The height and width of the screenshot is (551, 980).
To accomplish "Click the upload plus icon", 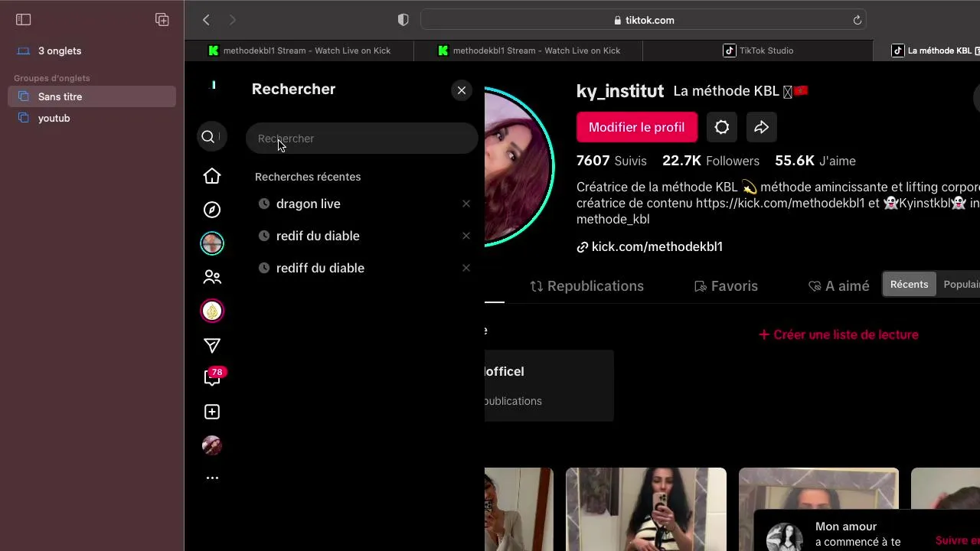I will pyautogui.click(x=212, y=412).
